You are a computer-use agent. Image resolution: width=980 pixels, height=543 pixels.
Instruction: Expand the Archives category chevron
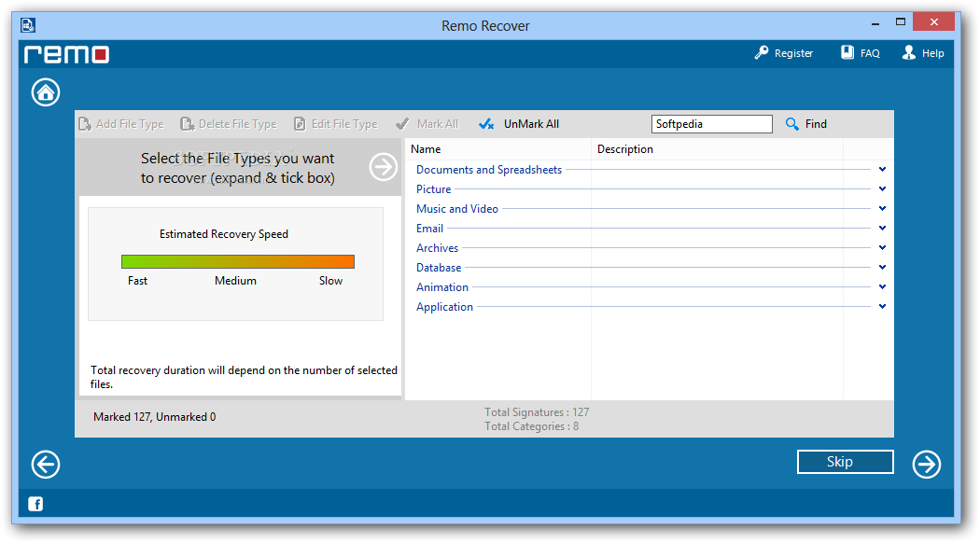(882, 247)
